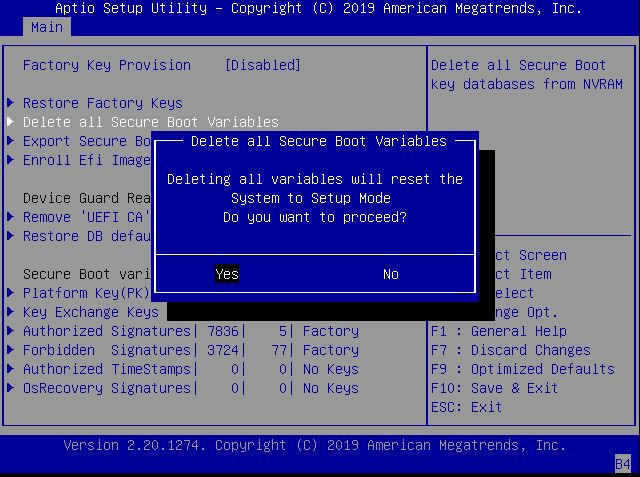Click No Keys in OsRecovery Signatures row
This screenshot has height=477, width=640.
pyautogui.click(x=331, y=388)
